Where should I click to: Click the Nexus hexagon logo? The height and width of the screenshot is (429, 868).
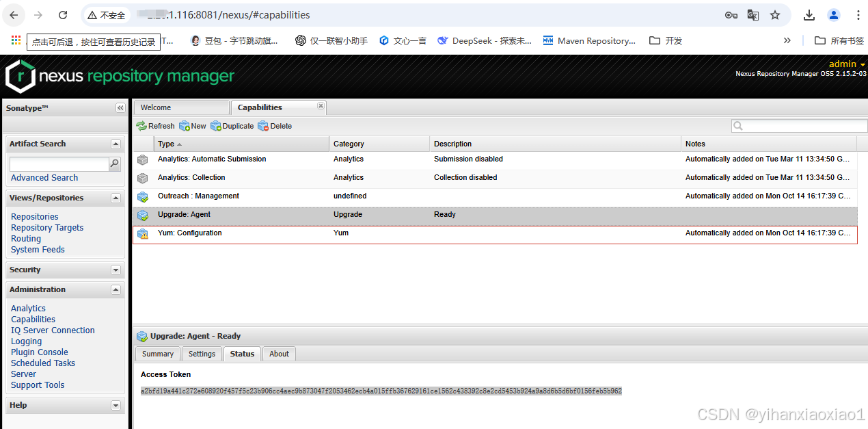point(21,75)
